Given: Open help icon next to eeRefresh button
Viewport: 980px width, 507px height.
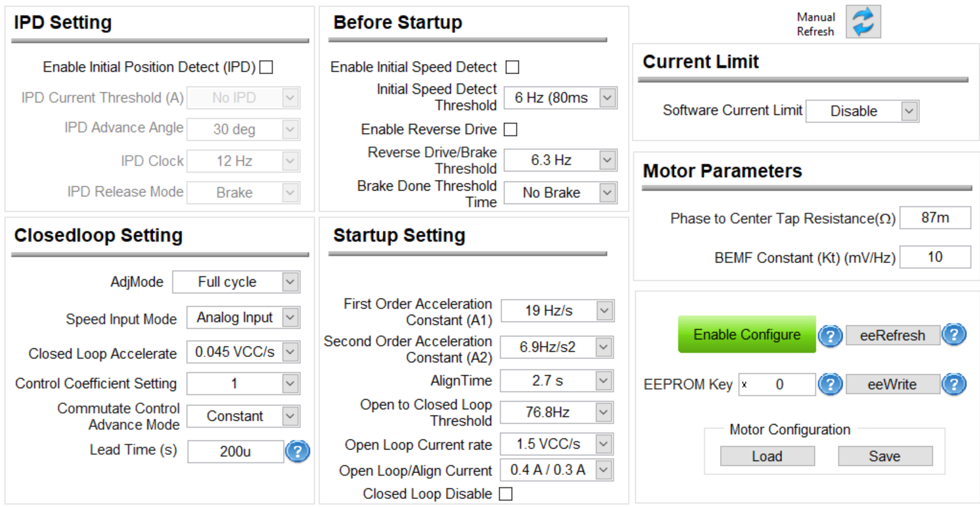Looking at the screenshot, I should [953, 334].
